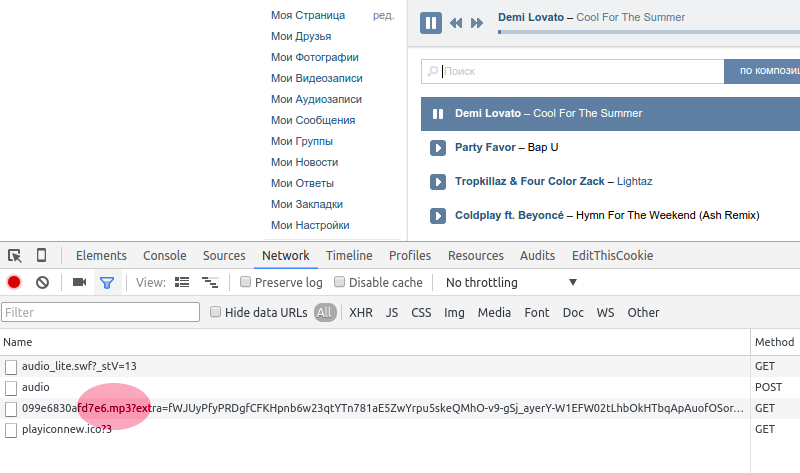Toggle DevTools device mode
Image resolution: width=800 pixels, height=473 pixels.
[41, 255]
